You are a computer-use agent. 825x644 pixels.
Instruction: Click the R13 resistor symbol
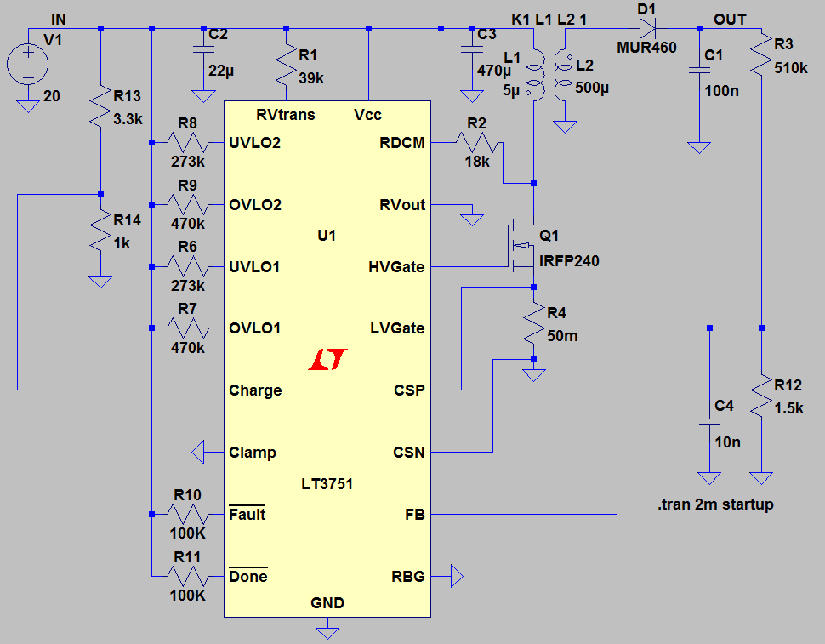point(100,105)
